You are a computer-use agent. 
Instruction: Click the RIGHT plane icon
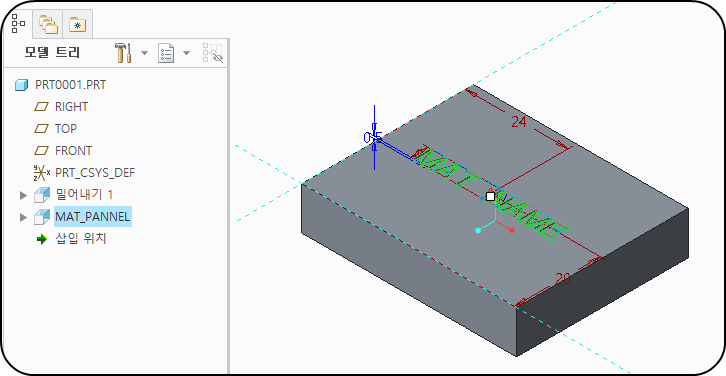click(42, 107)
